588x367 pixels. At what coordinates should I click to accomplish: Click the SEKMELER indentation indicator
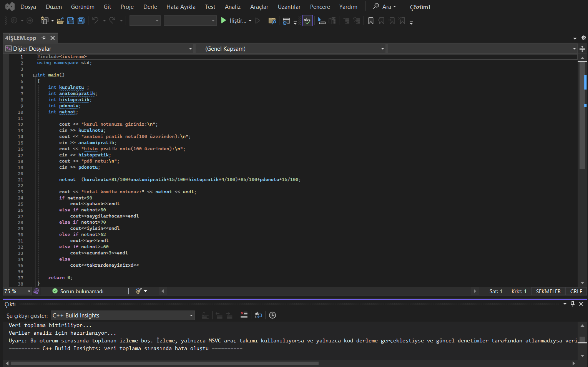click(548, 291)
